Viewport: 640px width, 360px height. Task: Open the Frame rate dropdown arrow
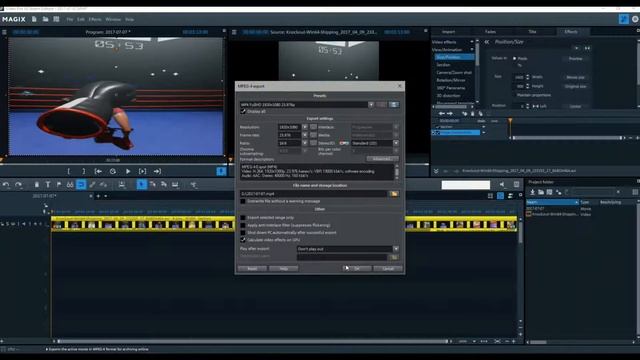click(x=304, y=135)
